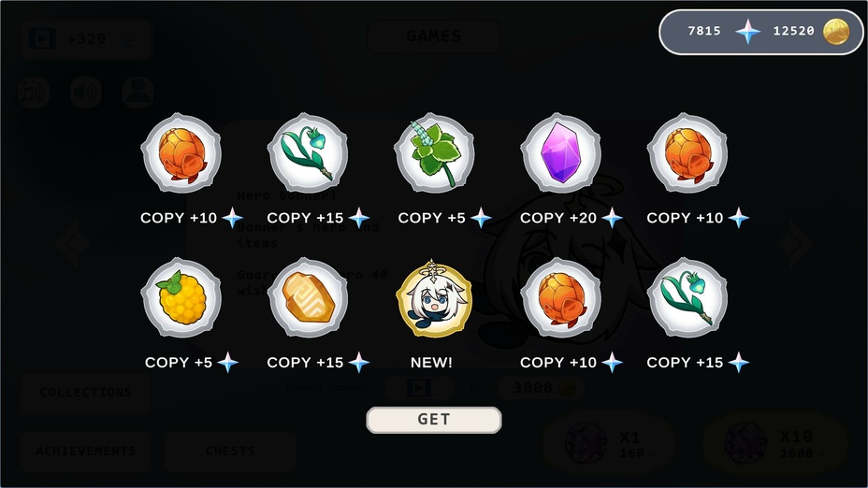
Task: Open the GAMES tab
Action: (x=434, y=36)
